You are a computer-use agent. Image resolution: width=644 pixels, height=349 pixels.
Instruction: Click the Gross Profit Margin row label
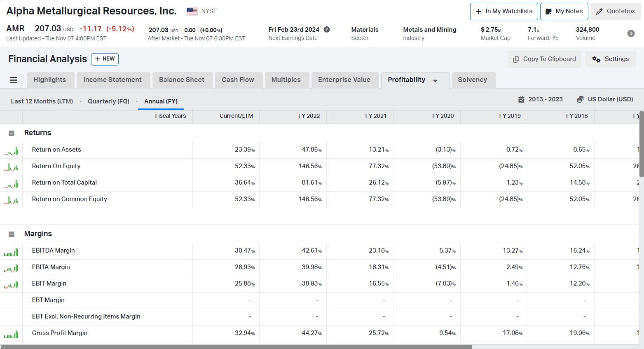(60, 333)
